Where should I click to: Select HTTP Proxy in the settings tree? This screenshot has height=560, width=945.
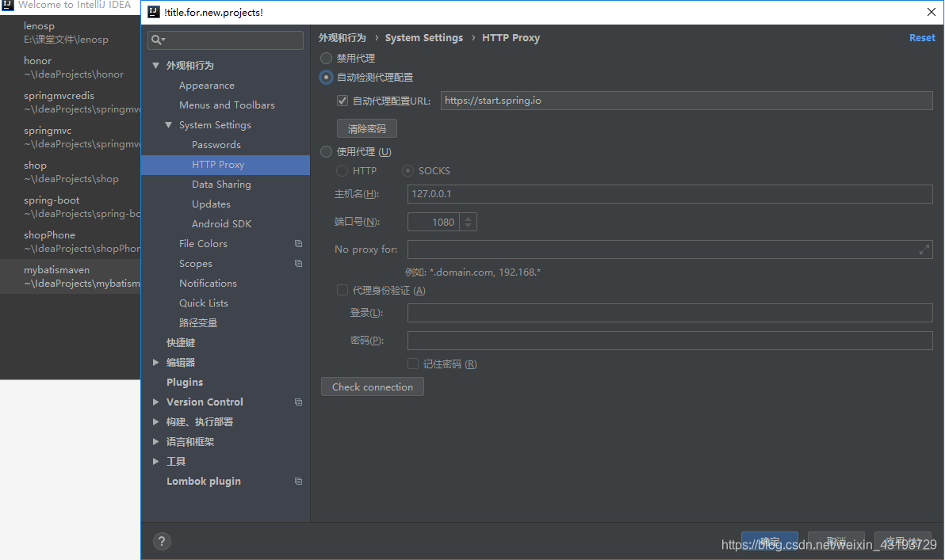tap(225, 165)
